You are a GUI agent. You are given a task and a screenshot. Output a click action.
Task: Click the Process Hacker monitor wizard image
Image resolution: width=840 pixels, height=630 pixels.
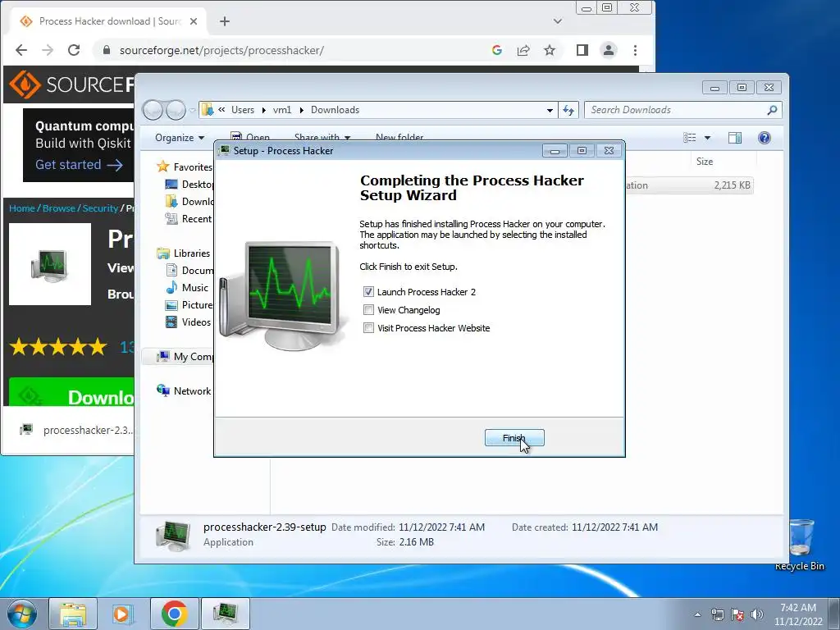282,295
